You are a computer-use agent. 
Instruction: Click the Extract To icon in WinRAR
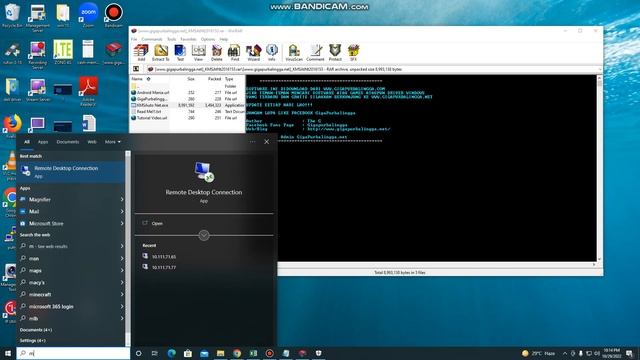(160, 53)
